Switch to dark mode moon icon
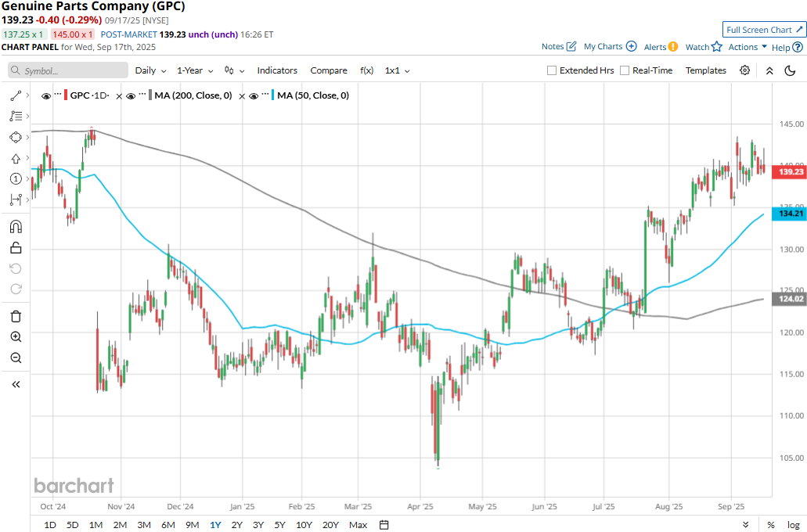807x532 pixels. pyautogui.click(x=790, y=70)
